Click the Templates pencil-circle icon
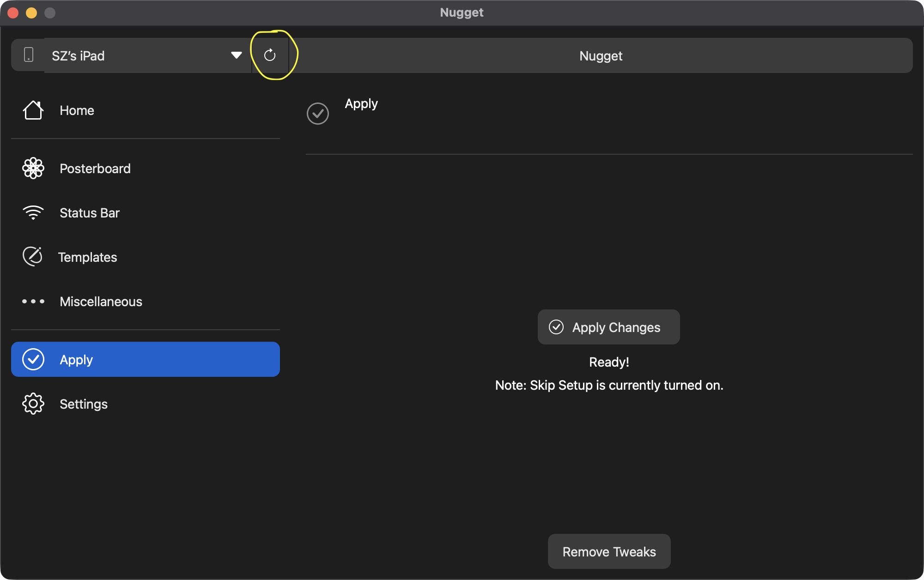The height and width of the screenshot is (580, 924). pos(33,257)
